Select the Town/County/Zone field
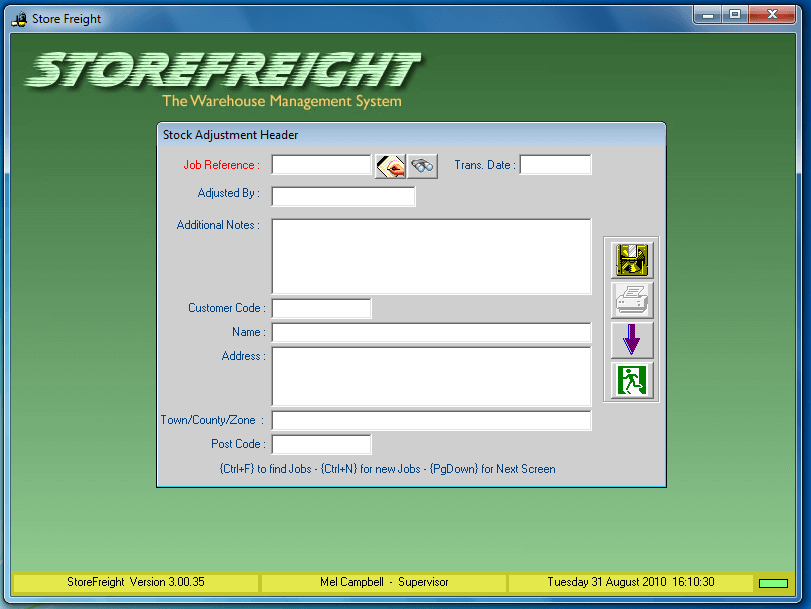The height and width of the screenshot is (609, 811). point(431,420)
